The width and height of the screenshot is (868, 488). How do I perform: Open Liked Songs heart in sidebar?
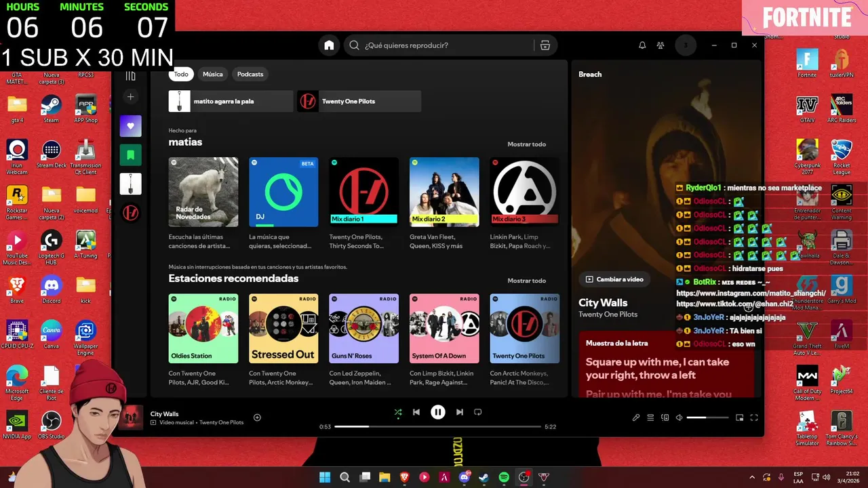click(x=131, y=126)
